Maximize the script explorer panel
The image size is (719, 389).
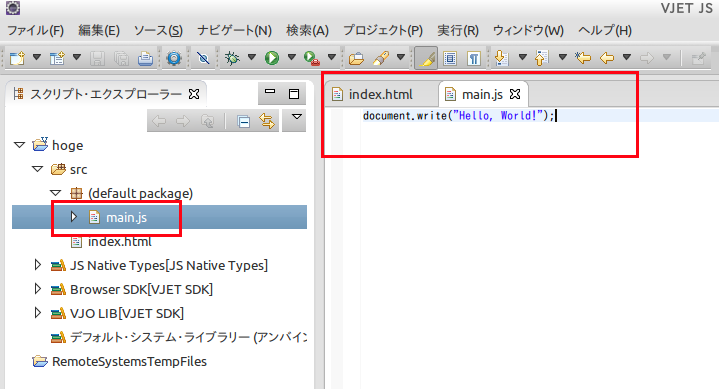tap(294, 94)
